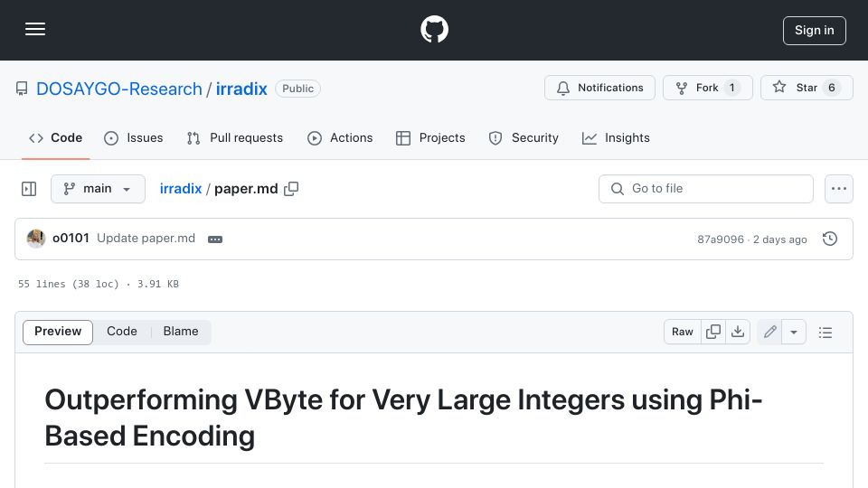Click the '55 lines (38 loc) · 3.91 KB' text
Screen dimensions: 868x488
[x=99, y=284]
